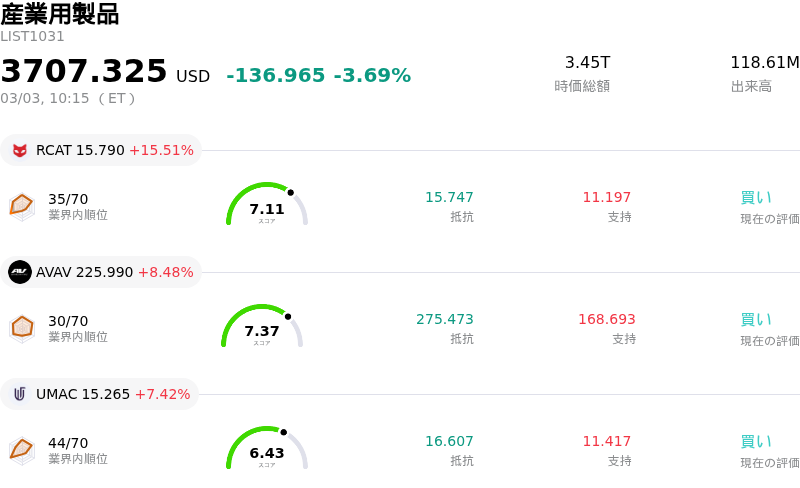Click the 118.61M volume value
Viewport: 800px width, 488px height.
pyautogui.click(x=764, y=63)
